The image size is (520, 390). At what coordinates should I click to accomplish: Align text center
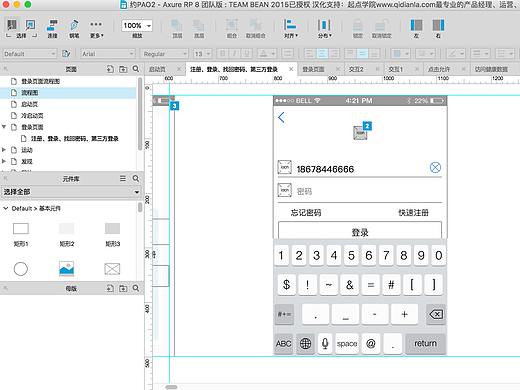[322, 54]
